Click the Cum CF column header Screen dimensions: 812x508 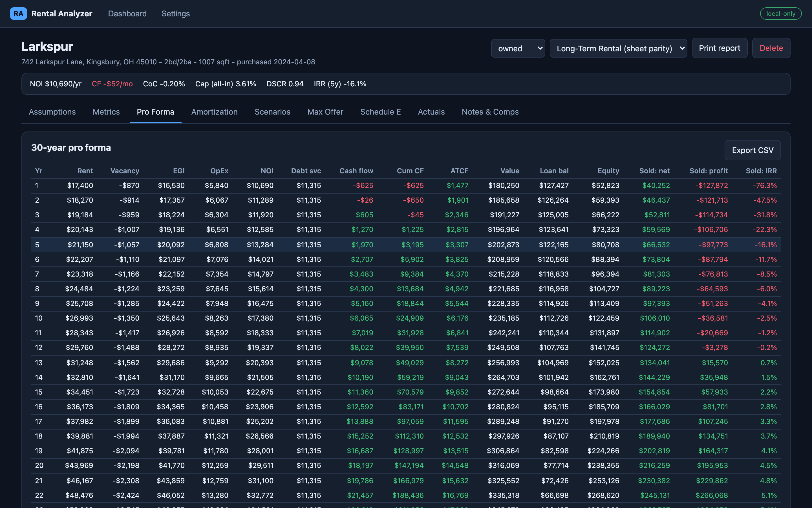[x=410, y=171]
